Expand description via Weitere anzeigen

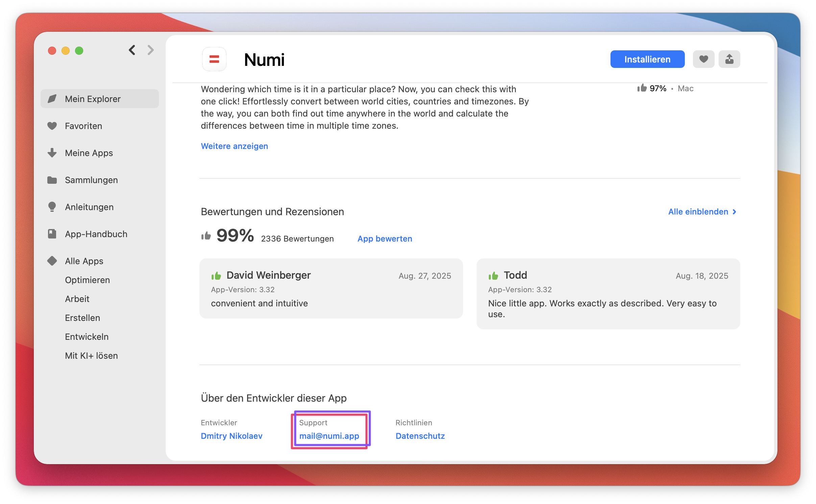[x=234, y=146]
